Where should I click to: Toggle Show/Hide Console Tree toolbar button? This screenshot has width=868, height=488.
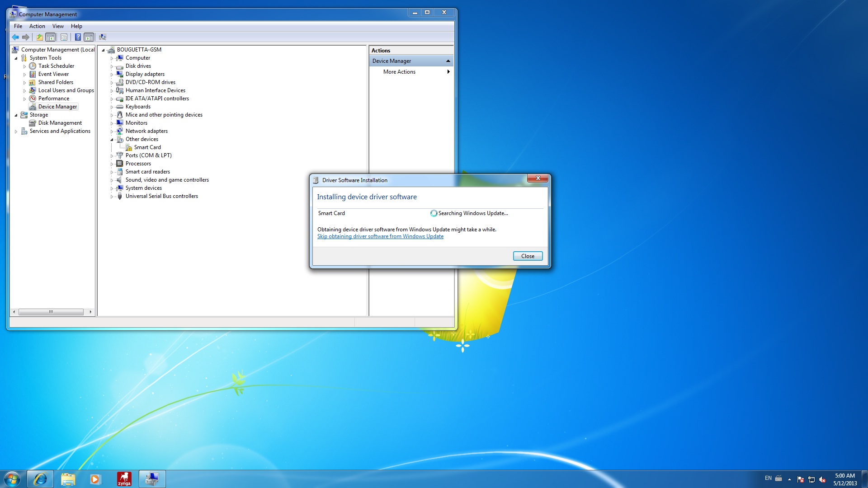(51, 37)
